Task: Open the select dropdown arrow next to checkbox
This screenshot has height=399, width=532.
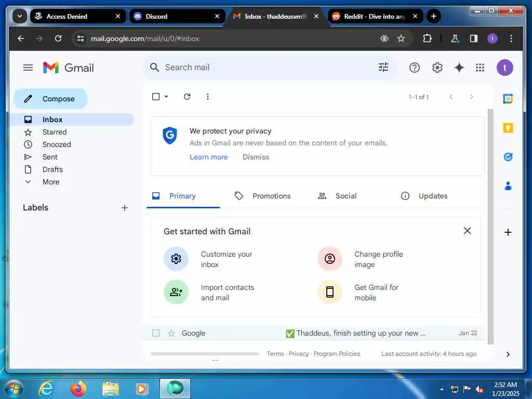Action: coord(166,97)
